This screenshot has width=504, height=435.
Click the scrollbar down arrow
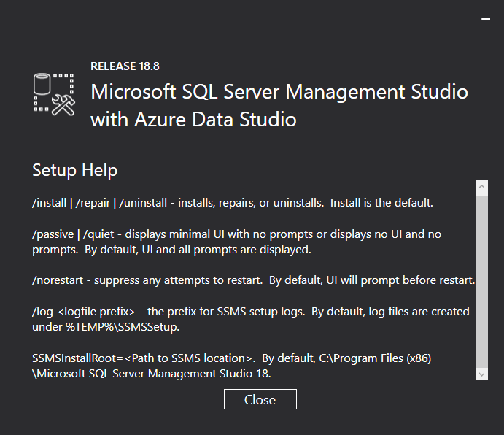[481, 373]
